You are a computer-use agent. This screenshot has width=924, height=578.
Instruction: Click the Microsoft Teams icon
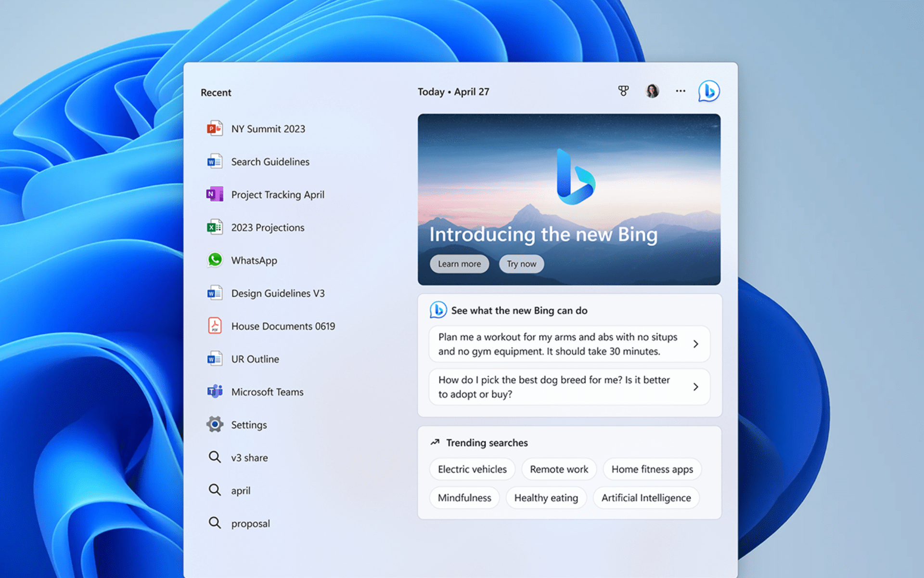[x=215, y=392]
